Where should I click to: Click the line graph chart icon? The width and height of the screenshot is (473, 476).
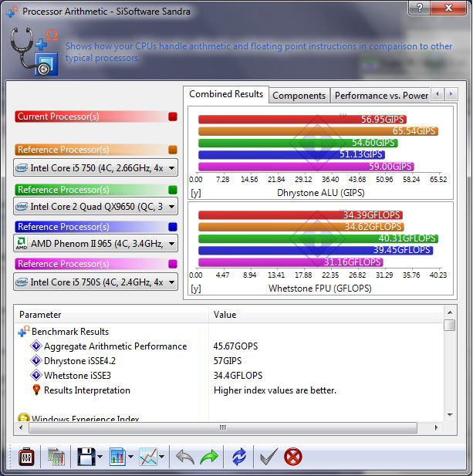point(148,457)
